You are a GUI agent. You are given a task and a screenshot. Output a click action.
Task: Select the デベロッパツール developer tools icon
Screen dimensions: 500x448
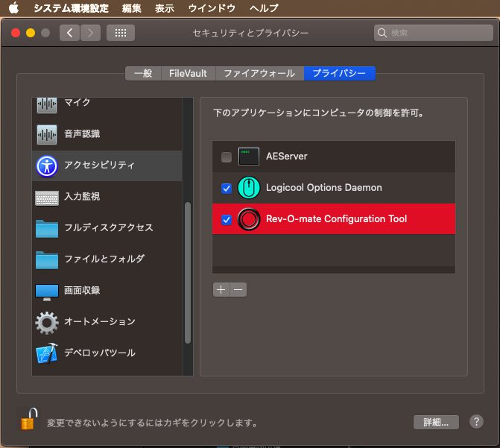tap(47, 353)
